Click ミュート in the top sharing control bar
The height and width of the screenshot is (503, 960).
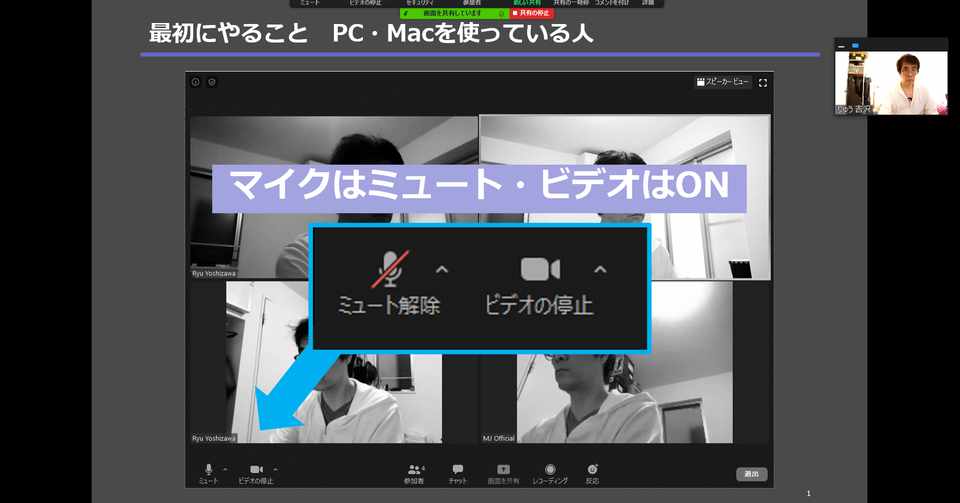(310, 3)
